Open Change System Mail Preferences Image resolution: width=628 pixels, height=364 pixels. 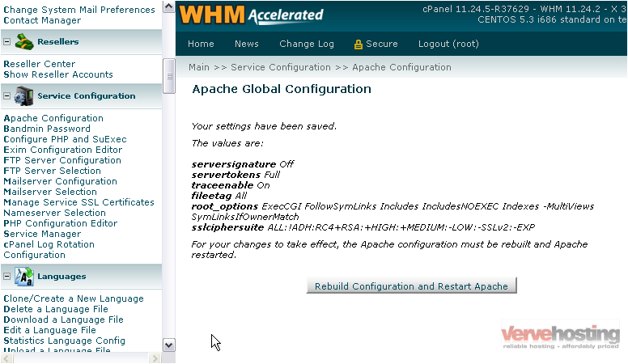79,10
